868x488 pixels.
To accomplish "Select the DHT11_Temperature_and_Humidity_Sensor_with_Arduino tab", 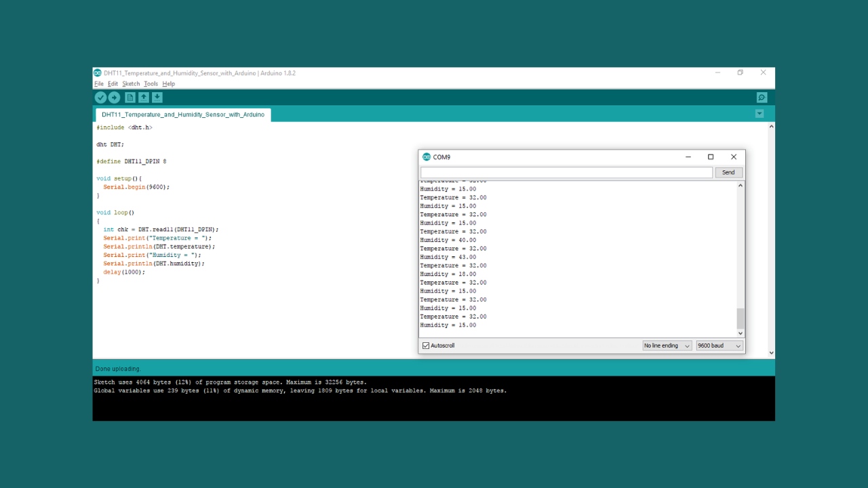I will tap(183, 115).
